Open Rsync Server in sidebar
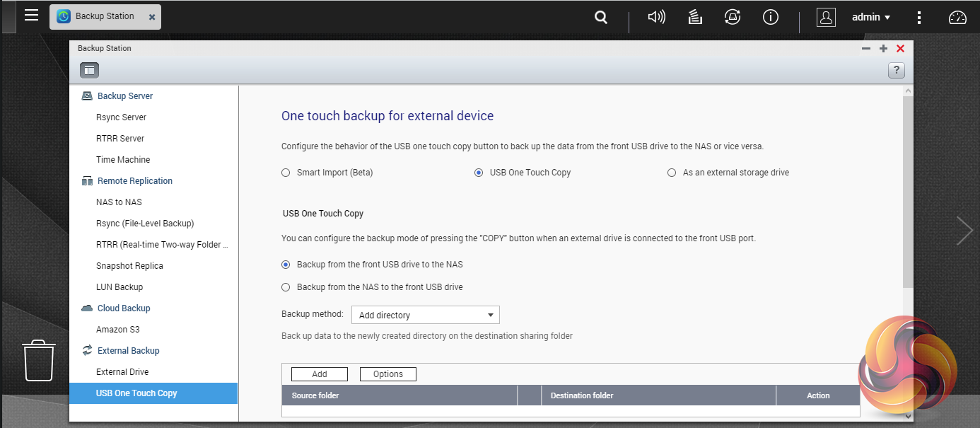 pyautogui.click(x=121, y=117)
